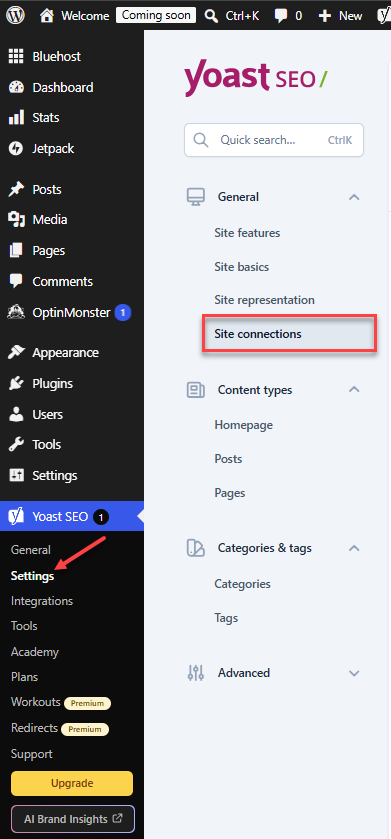Open Homepage content type settings
The image size is (391, 839).
click(243, 425)
